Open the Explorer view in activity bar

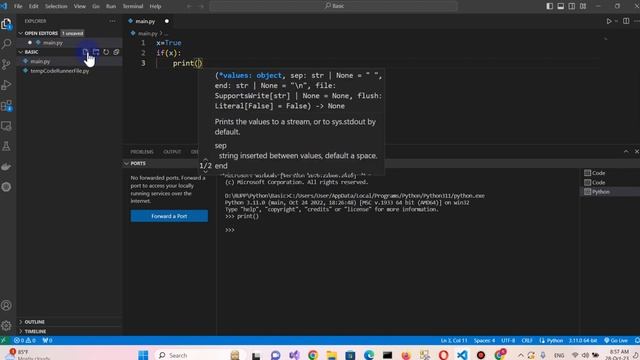click(6, 24)
